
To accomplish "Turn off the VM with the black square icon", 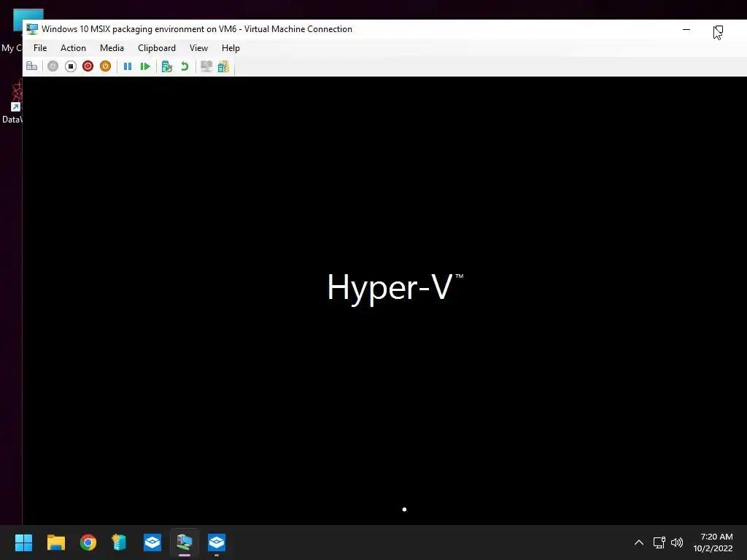I will point(71,66).
